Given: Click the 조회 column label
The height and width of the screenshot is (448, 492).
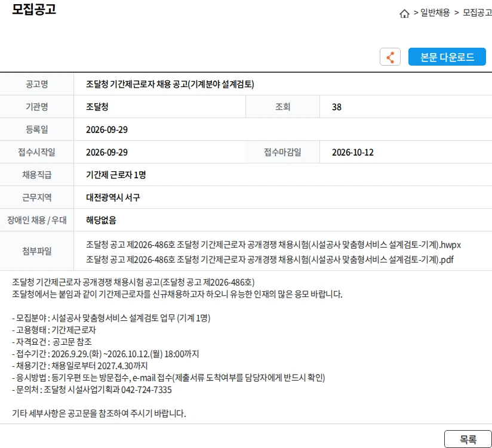Looking at the screenshot, I should pos(282,107).
